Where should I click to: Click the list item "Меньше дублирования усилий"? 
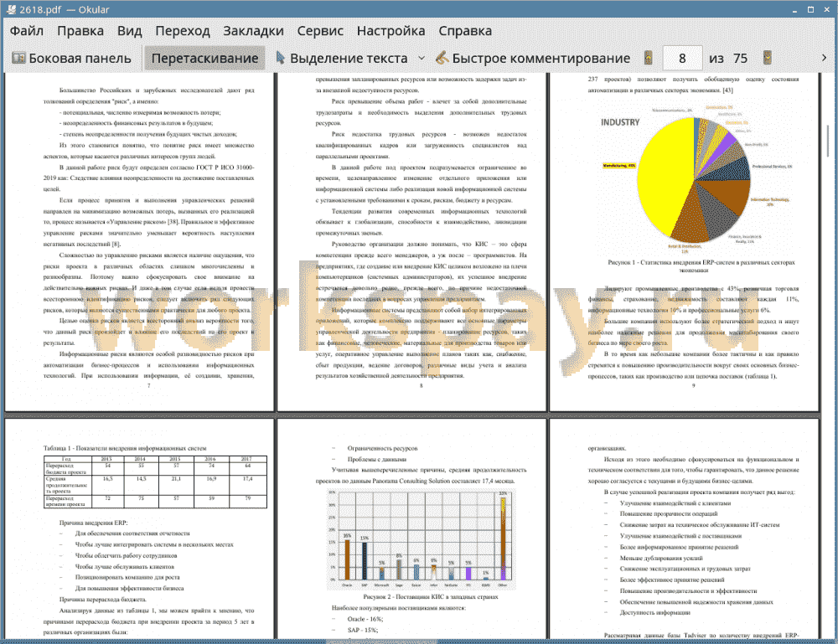[x=661, y=558]
